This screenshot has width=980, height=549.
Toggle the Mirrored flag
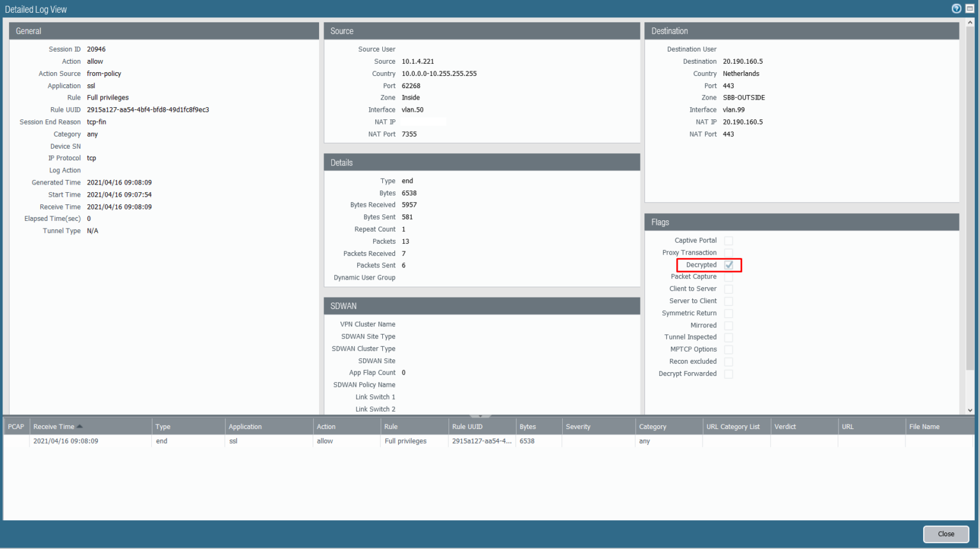click(x=728, y=325)
